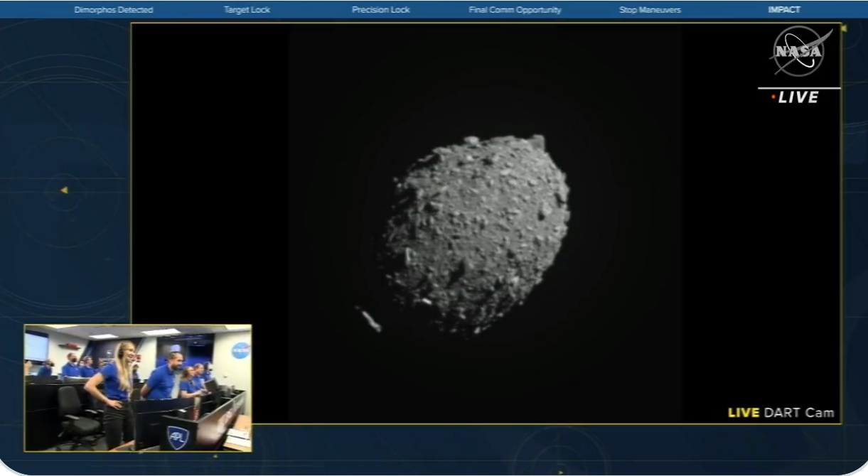Click the yellow triangle marker on left
The height and width of the screenshot is (476, 868).
[64, 190]
